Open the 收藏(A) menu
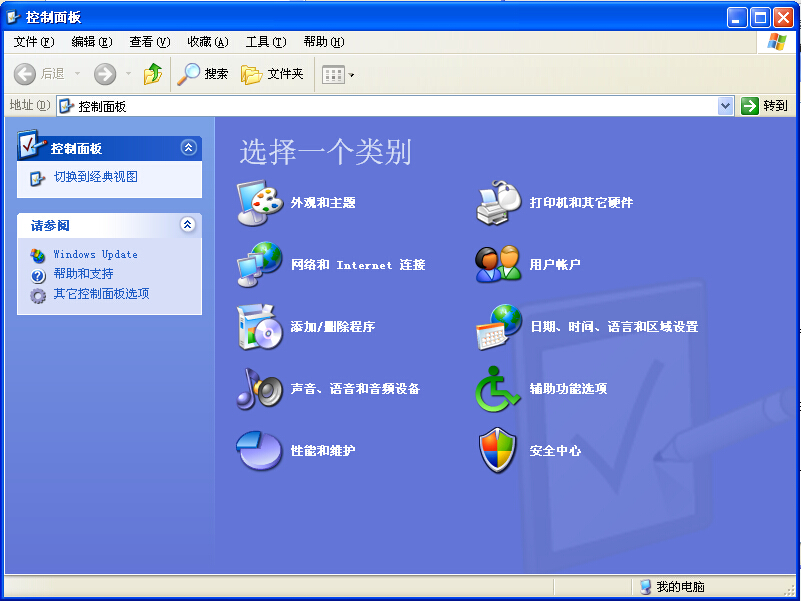 point(208,42)
